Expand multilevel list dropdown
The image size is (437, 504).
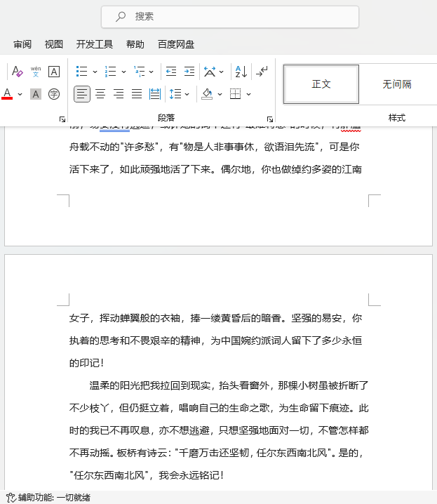[152, 72]
